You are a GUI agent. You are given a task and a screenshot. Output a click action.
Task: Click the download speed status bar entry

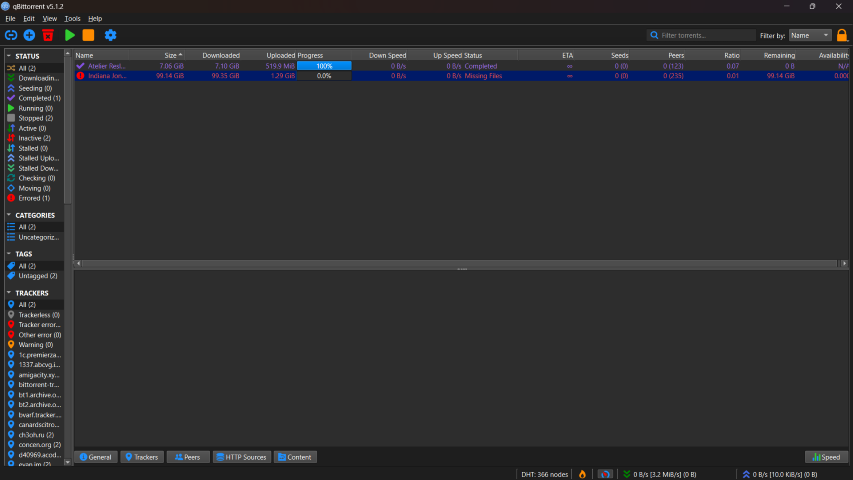(x=660, y=474)
